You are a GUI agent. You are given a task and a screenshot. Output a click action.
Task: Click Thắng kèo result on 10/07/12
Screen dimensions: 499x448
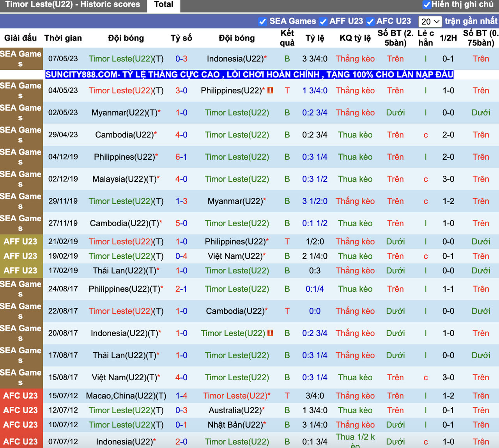pos(355,425)
